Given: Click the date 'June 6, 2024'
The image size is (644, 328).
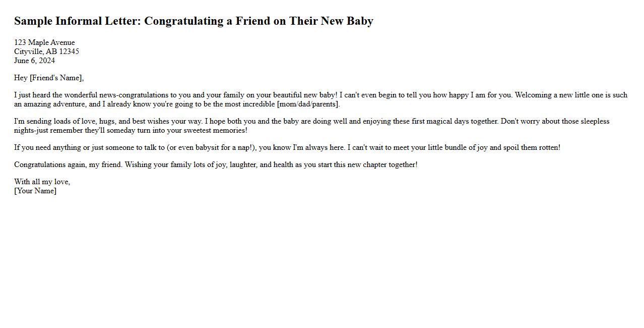Looking at the screenshot, I should (x=34, y=61).
